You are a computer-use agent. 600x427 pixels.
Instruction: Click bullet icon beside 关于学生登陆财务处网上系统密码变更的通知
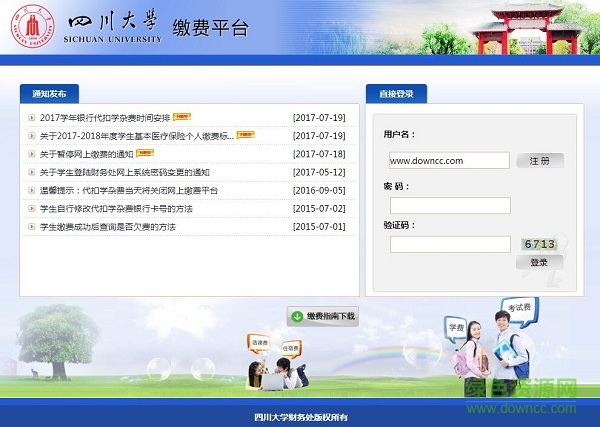tap(32, 172)
